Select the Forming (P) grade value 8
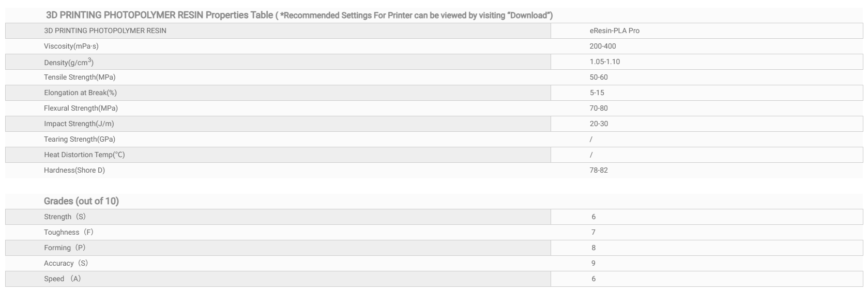The width and height of the screenshot is (868, 291). click(593, 248)
